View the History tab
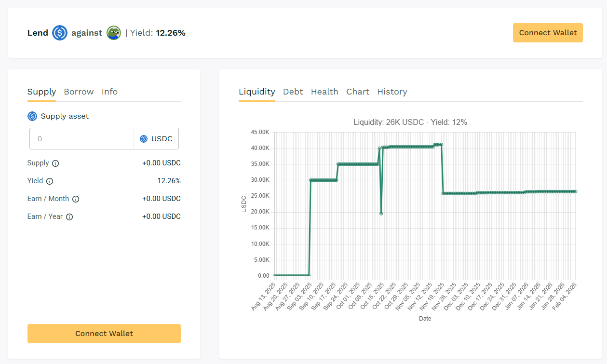 pos(392,92)
